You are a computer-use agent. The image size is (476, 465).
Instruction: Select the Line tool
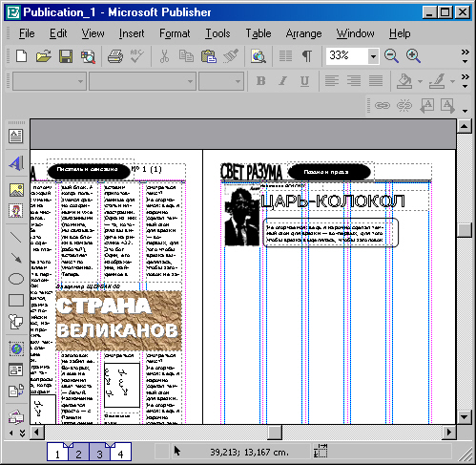pyautogui.click(x=15, y=237)
